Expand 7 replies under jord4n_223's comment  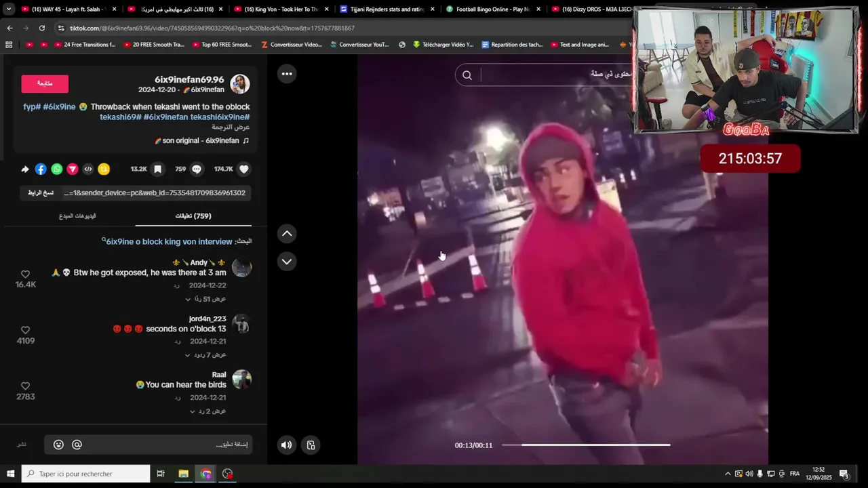pos(205,355)
